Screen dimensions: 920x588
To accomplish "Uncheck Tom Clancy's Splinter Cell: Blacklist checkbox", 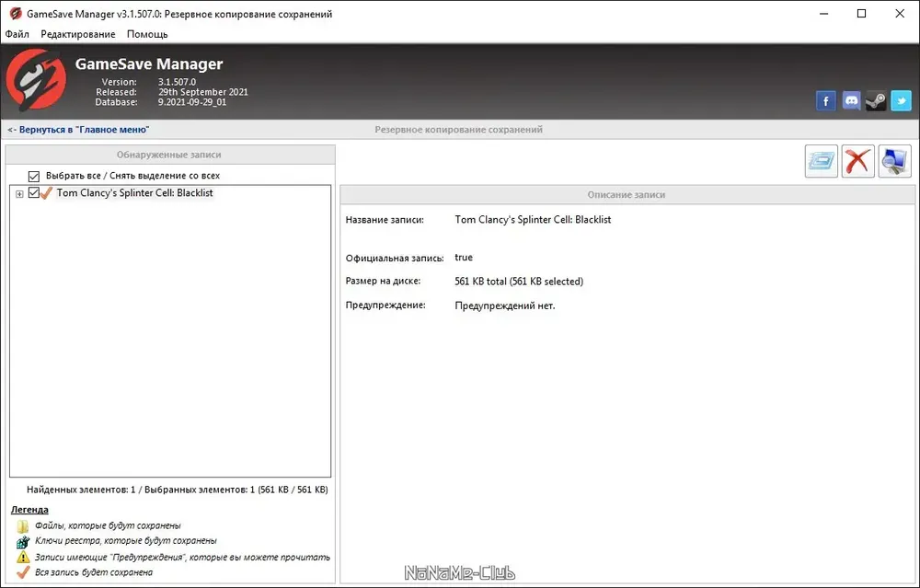I will [33, 192].
